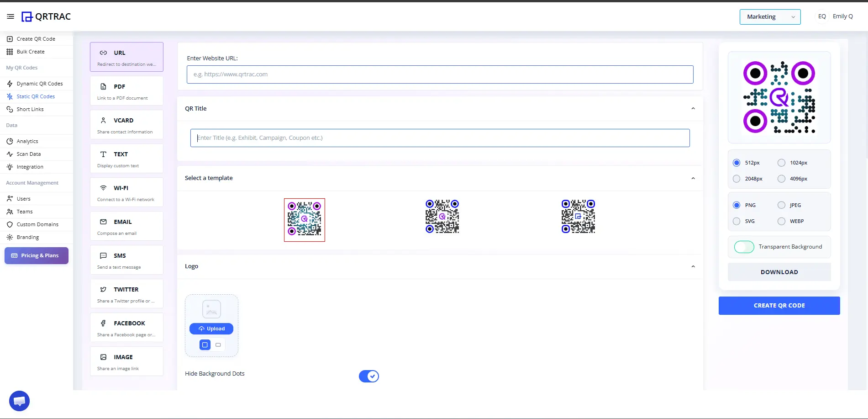
Task: Click the Custom Domains shield icon
Action: [10, 224]
